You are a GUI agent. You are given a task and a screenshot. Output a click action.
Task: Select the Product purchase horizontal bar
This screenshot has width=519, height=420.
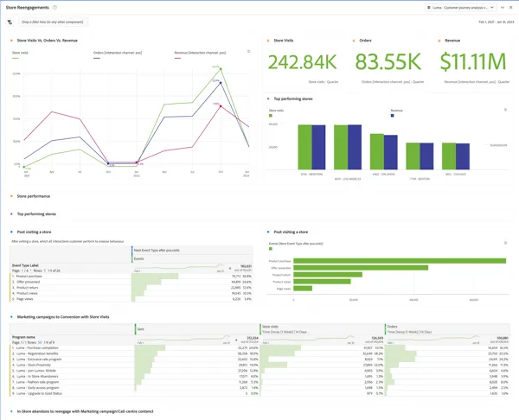coord(400,261)
